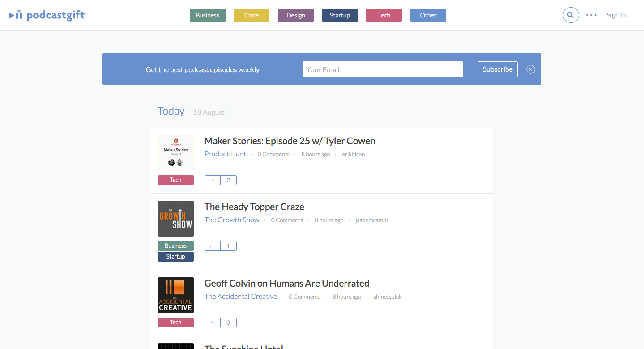Click the Sign In link
Screen dimensions: 644x349
point(616,15)
